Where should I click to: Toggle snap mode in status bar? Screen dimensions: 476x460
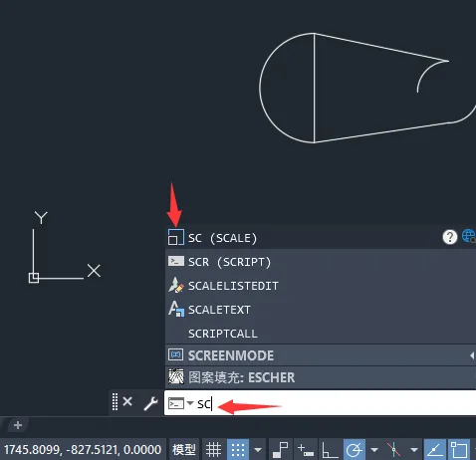[x=238, y=450]
